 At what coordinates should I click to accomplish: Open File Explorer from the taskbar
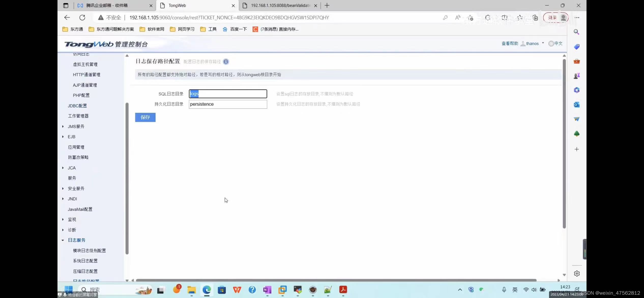[192, 290]
